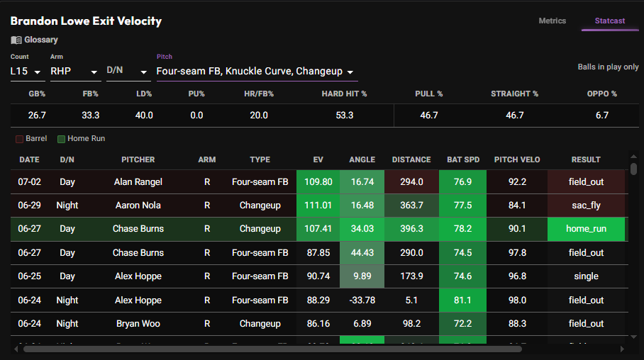Image resolution: width=644 pixels, height=360 pixels.
Task: Click the horizontal scrollbar right arrow
Action: tap(622, 349)
